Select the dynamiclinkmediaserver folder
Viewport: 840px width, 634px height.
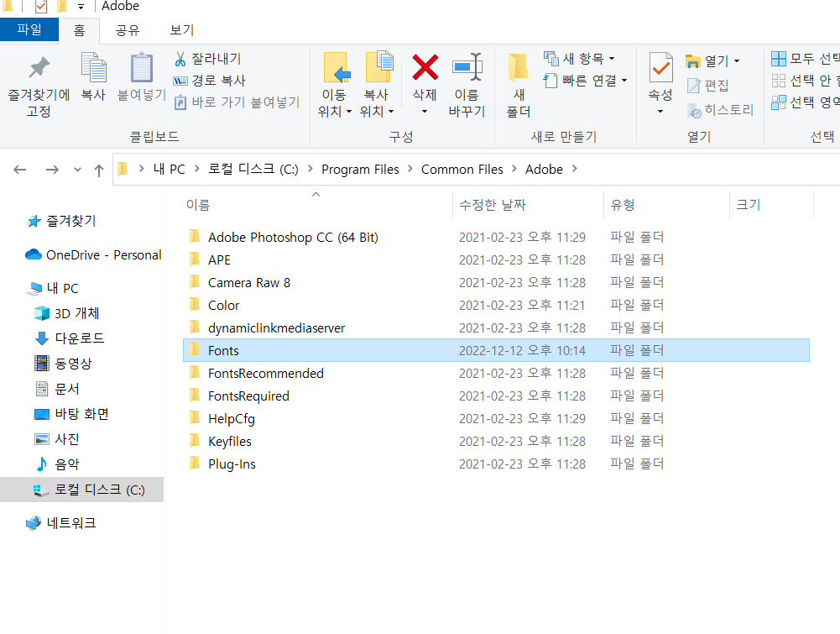coord(496,328)
